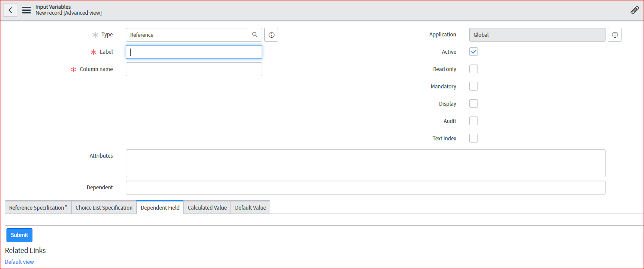644x269 pixels.
Task: Enable the Audit checkbox
Action: pos(474,121)
